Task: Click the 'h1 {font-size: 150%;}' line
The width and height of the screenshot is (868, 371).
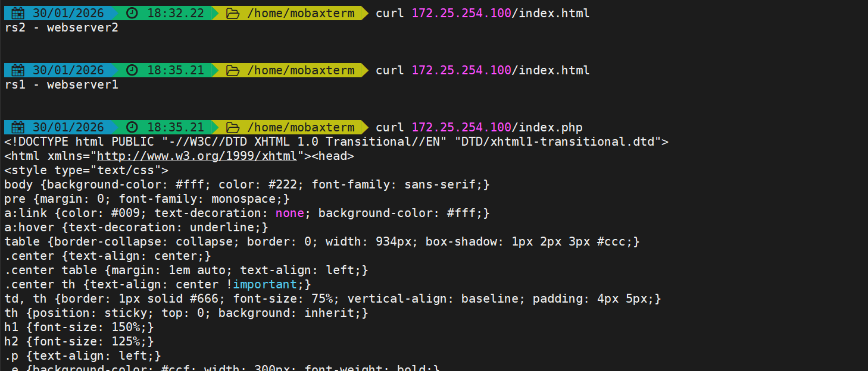Action: tap(79, 327)
